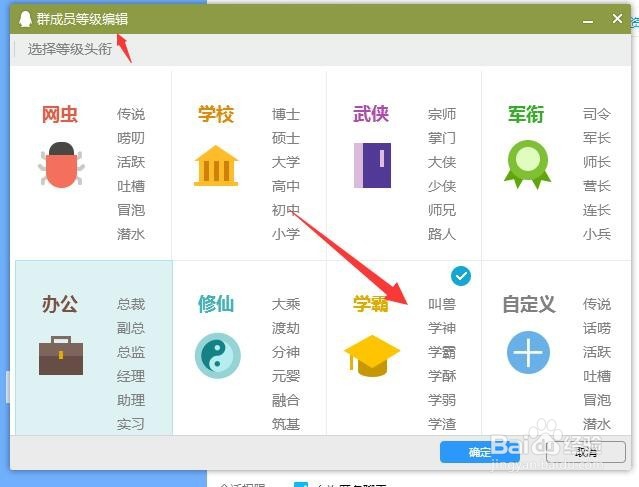639x487 pixels.
Task: Click 博士 level in 学校 list
Action: point(286,114)
